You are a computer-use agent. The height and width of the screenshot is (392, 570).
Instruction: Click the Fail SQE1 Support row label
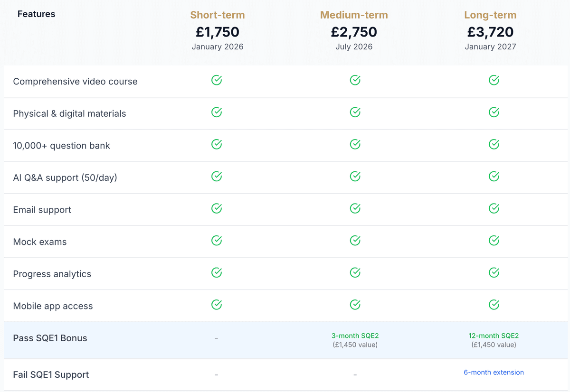click(x=51, y=375)
